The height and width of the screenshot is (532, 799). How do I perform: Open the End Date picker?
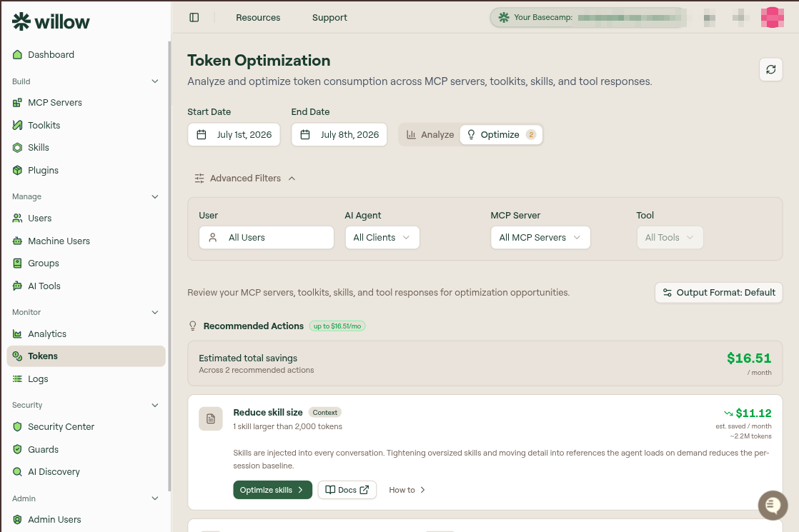[339, 134]
